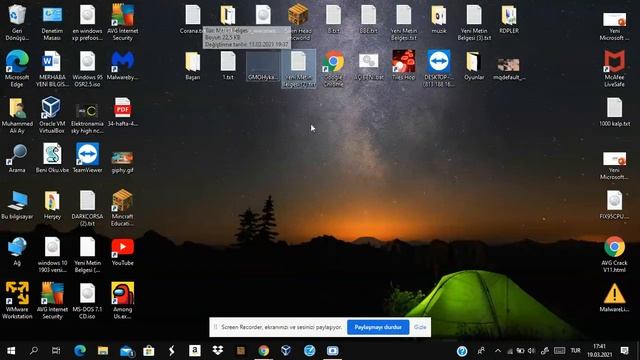Select Beni Oku.vbe script file
Image resolution: width=640 pixels, height=360 pixels.
point(52,158)
